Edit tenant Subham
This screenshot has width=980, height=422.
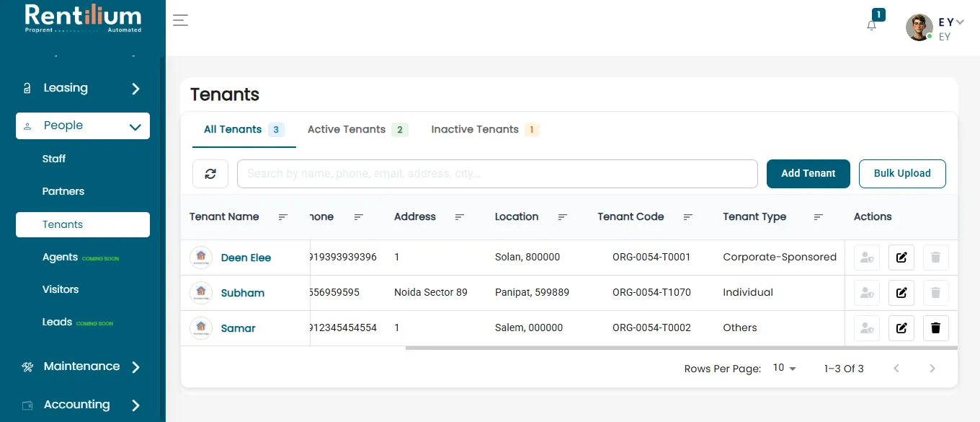coord(901,293)
